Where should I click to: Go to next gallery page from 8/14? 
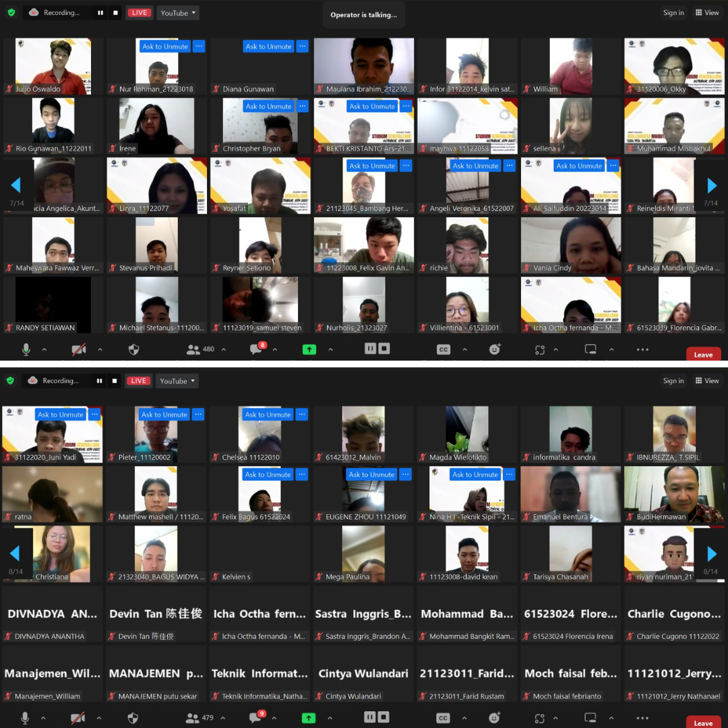point(712,553)
